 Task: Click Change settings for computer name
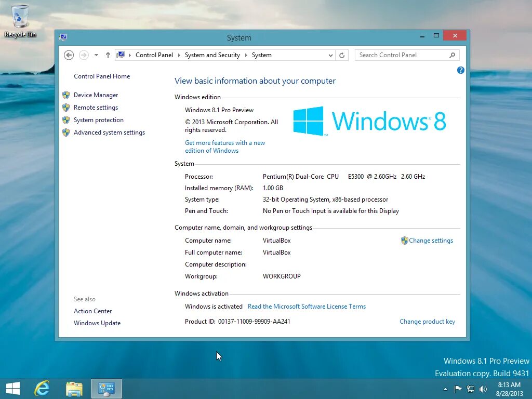[431, 241]
